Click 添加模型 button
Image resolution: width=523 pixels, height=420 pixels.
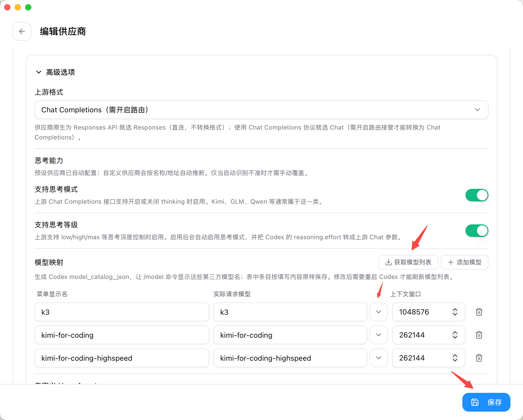[x=464, y=262]
